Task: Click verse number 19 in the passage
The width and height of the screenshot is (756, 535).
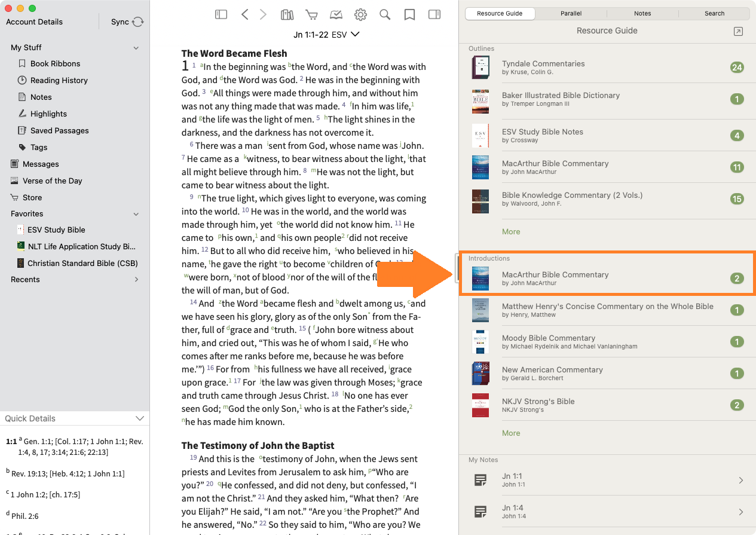Action: [x=193, y=458]
